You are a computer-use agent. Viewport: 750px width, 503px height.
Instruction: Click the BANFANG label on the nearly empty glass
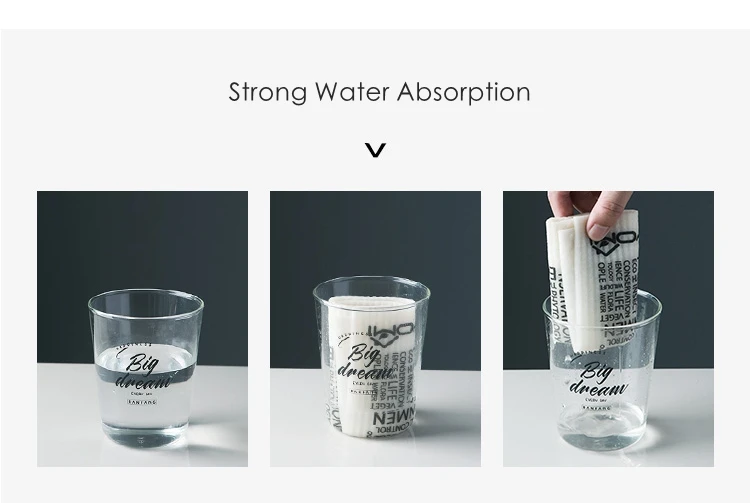[597, 407]
